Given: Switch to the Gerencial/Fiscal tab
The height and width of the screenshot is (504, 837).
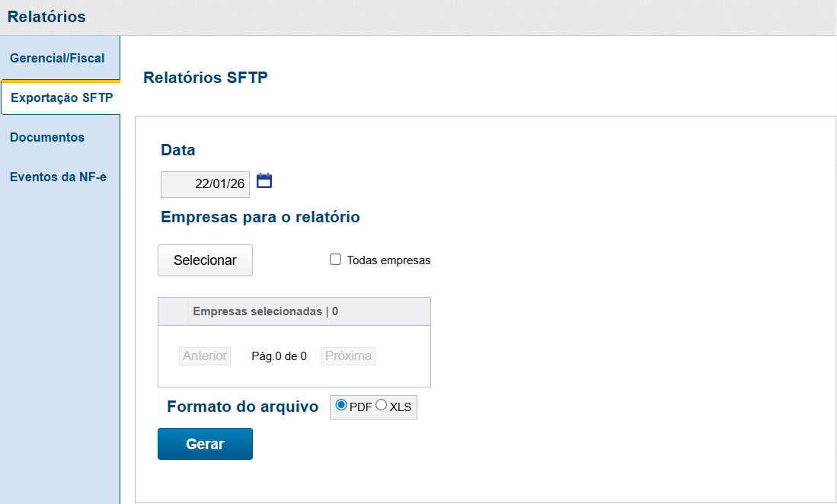Looking at the screenshot, I should (57, 58).
